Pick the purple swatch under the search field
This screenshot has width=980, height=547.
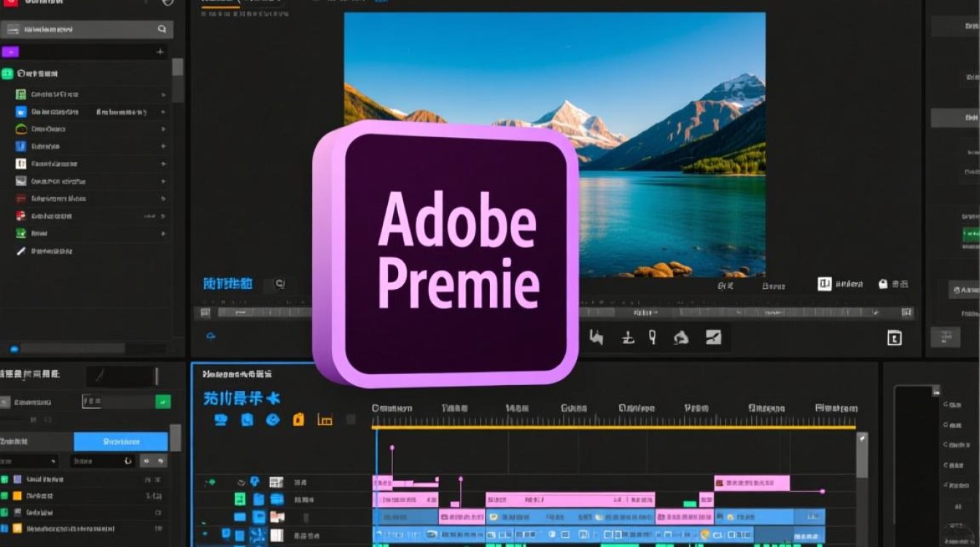(10, 52)
